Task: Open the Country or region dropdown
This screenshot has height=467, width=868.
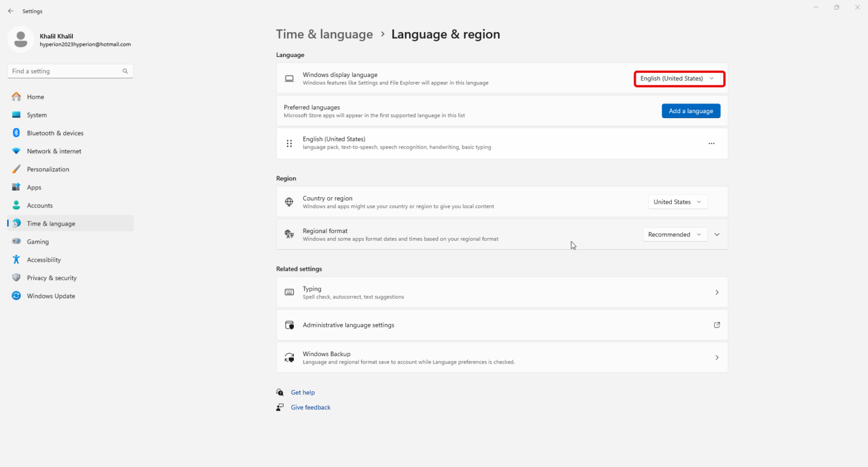Action: [678, 202]
